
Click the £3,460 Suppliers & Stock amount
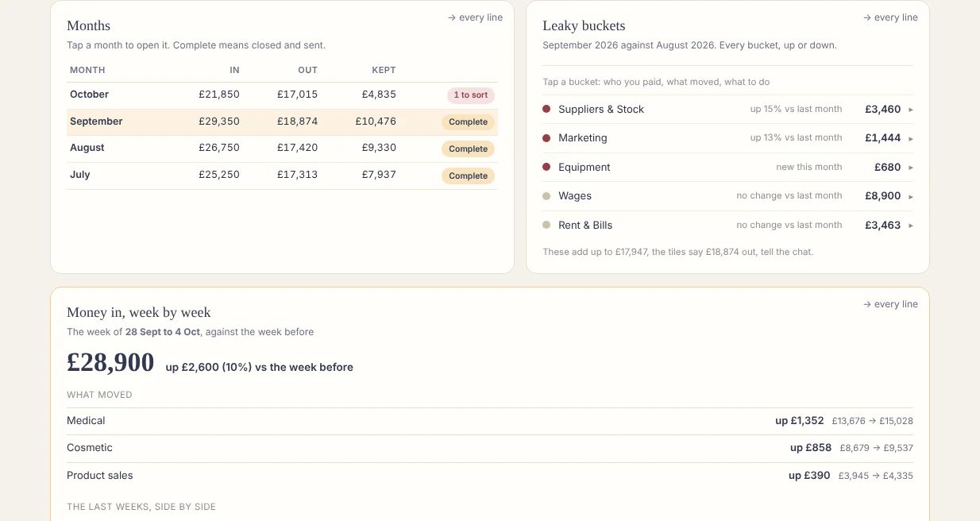[883, 110]
